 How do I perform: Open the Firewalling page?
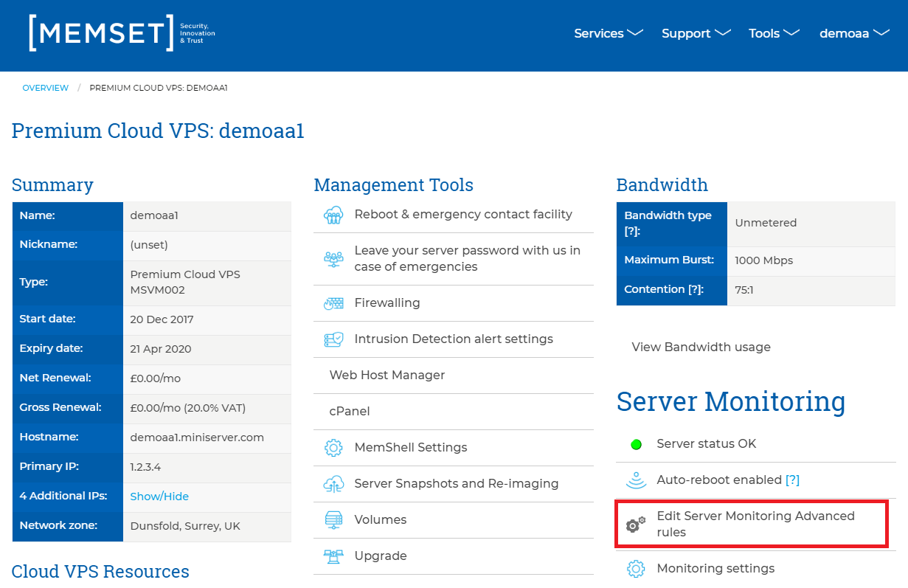click(387, 303)
